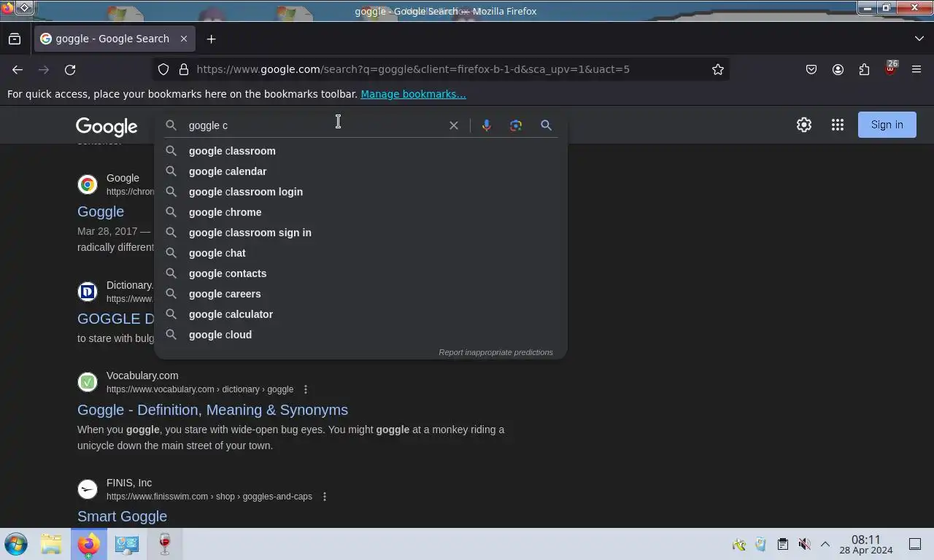Click the Chrome favicon of the Google result
The width and height of the screenshot is (934, 560).
coord(88,184)
